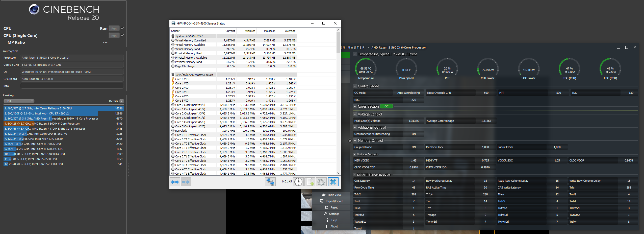This screenshot has height=234, width=644.
Task: Open the CPU ranking dropdown in Cinebench
Action: coord(19,101)
